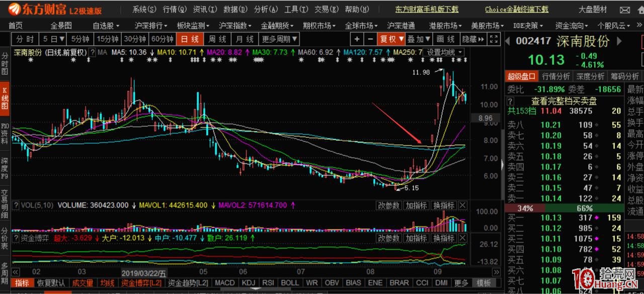The height and width of the screenshot is (294, 644).
Task: Switch to 深度分析 tab
Action: (590, 76)
